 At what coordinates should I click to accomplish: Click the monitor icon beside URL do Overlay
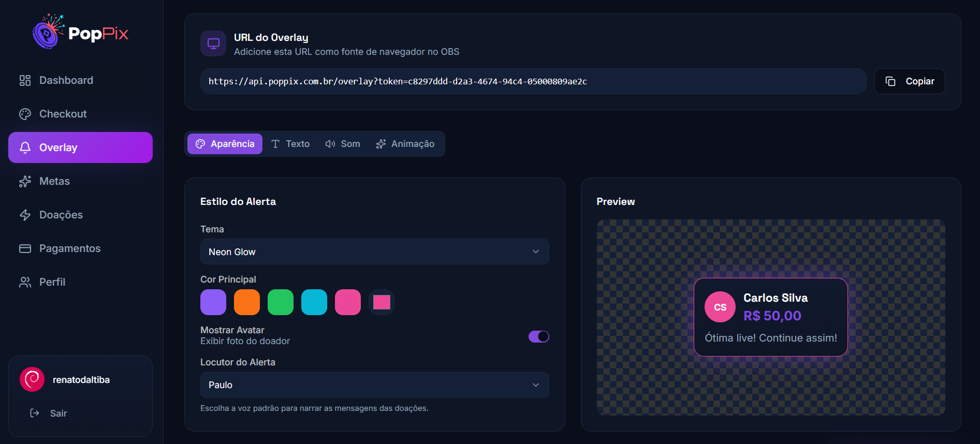click(213, 43)
